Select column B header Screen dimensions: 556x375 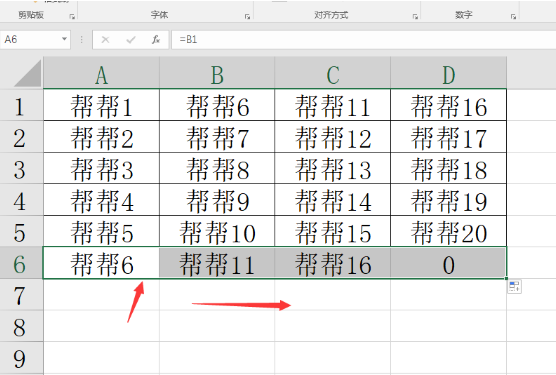(x=217, y=73)
